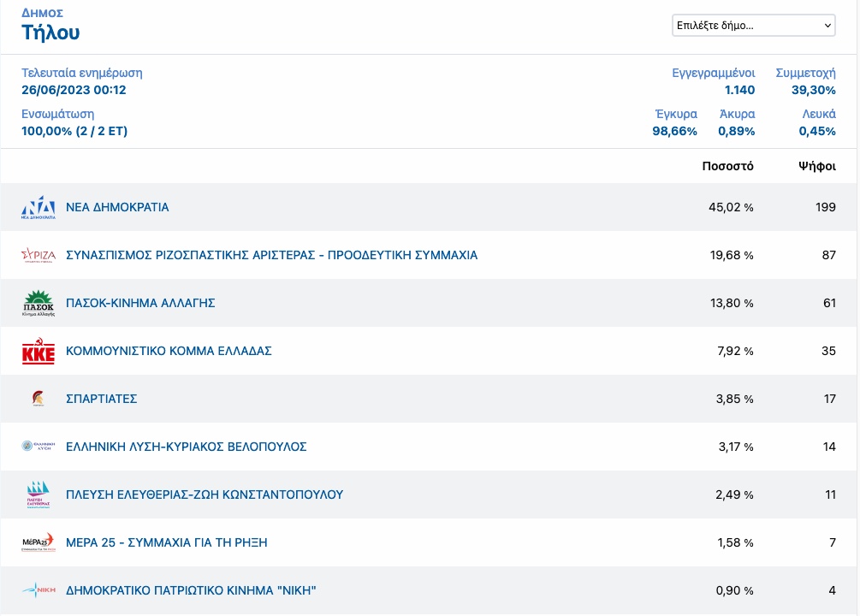Click the ΝΙΚΗ party logo
The height and width of the screenshot is (616, 860).
pyautogui.click(x=39, y=590)
